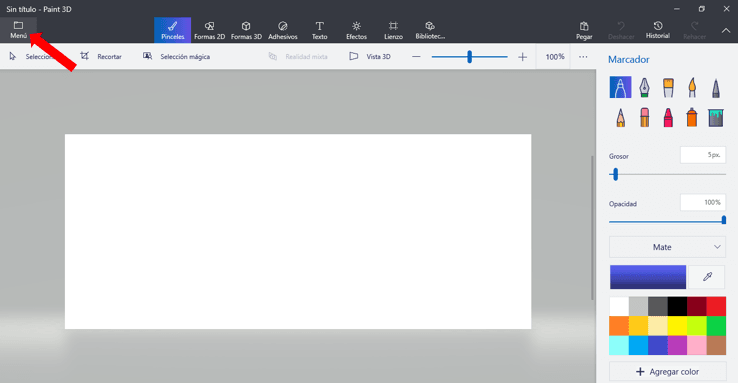Choose the green color swatch
738x383 pixels.
[716, 326]
